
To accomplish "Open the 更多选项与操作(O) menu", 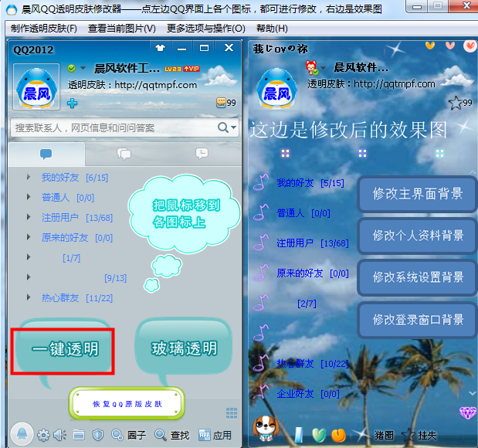I will [205, 29].
